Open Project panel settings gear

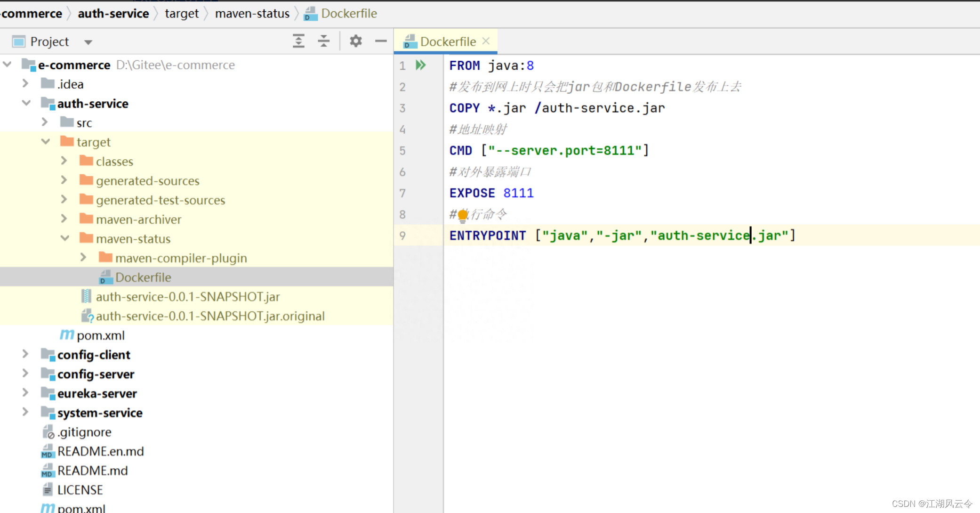[x=356, y=41]
